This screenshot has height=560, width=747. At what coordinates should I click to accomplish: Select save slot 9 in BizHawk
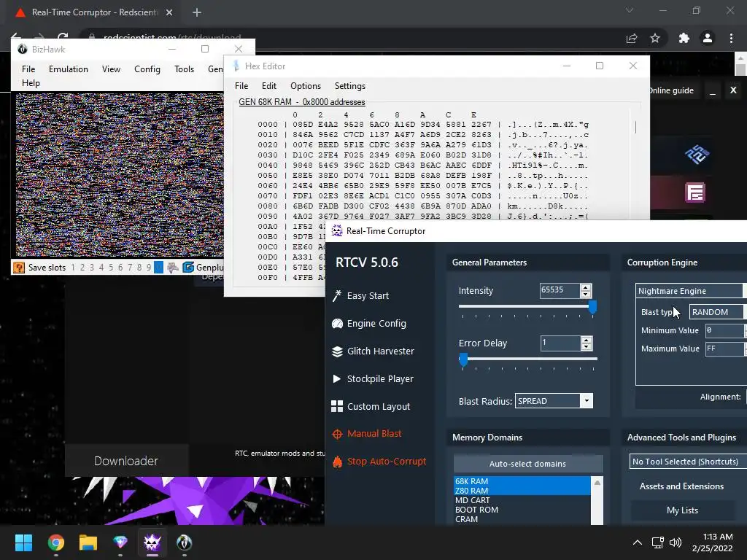(x=149, y=268)
